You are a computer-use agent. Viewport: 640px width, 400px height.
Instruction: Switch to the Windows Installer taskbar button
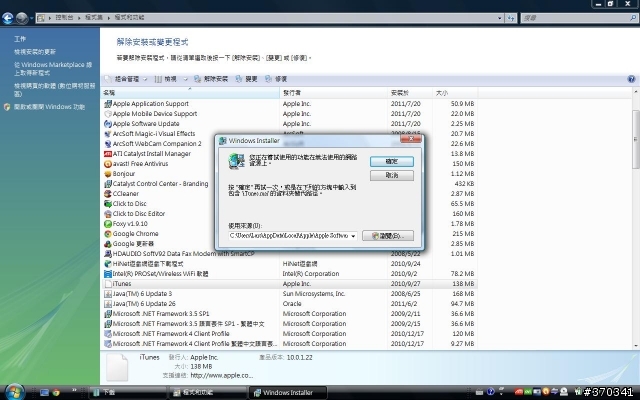tap(288, 393)
